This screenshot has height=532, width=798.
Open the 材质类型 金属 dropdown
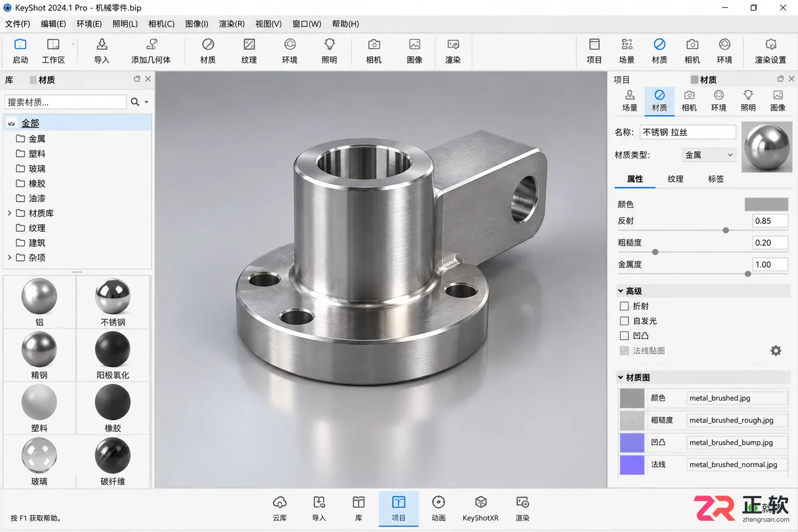pyautogui.click(x=709, y=155)
